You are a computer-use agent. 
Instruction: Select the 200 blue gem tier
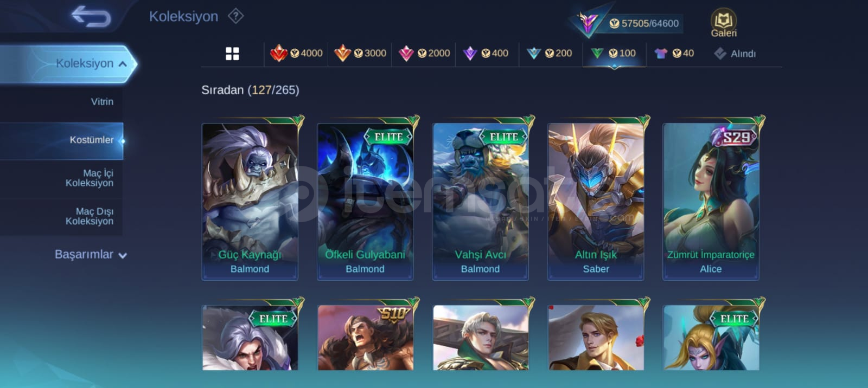pyautogui.click(x=550, y=53)
